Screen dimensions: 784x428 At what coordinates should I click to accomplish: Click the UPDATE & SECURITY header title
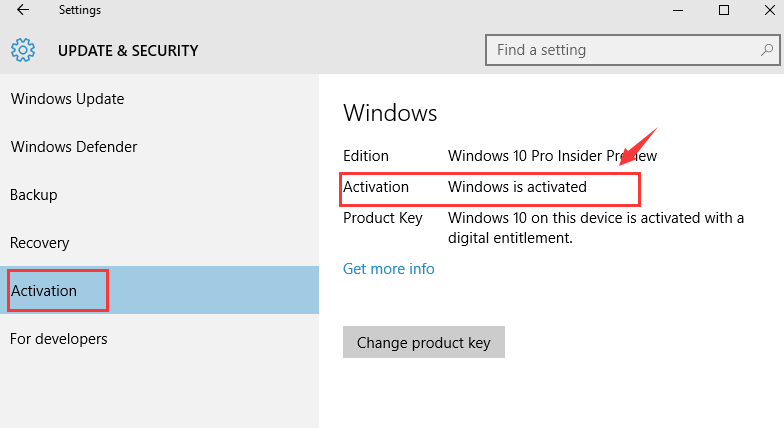[128, 51]
